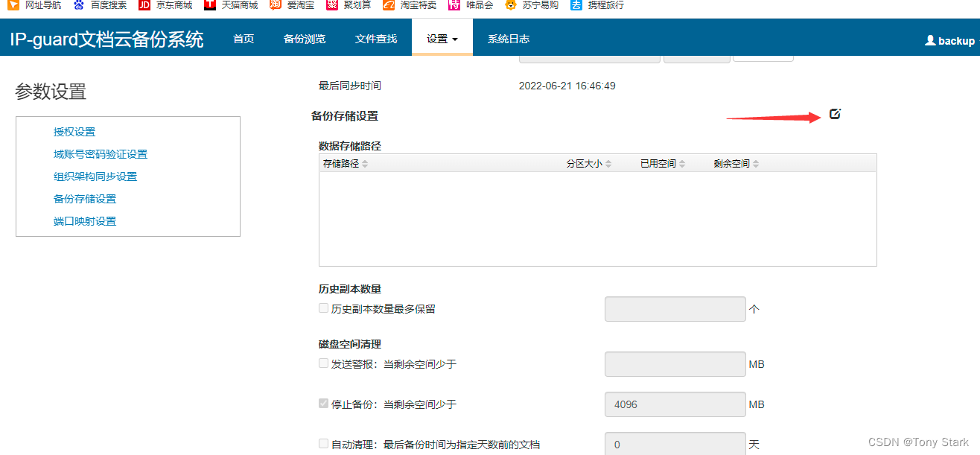Open the 百度搜索 bookmark icon

tap(79, 5)
